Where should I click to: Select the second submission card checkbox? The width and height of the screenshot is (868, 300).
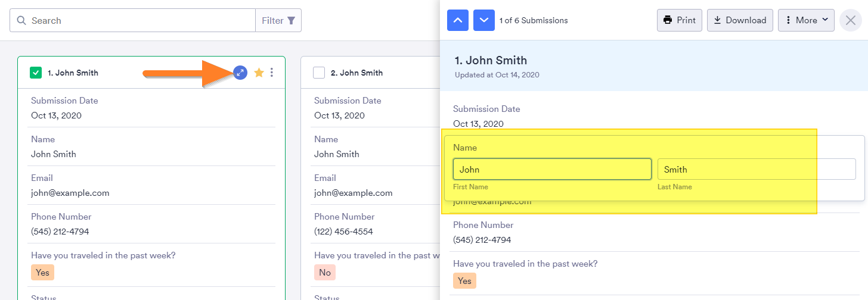coord(319,73)
